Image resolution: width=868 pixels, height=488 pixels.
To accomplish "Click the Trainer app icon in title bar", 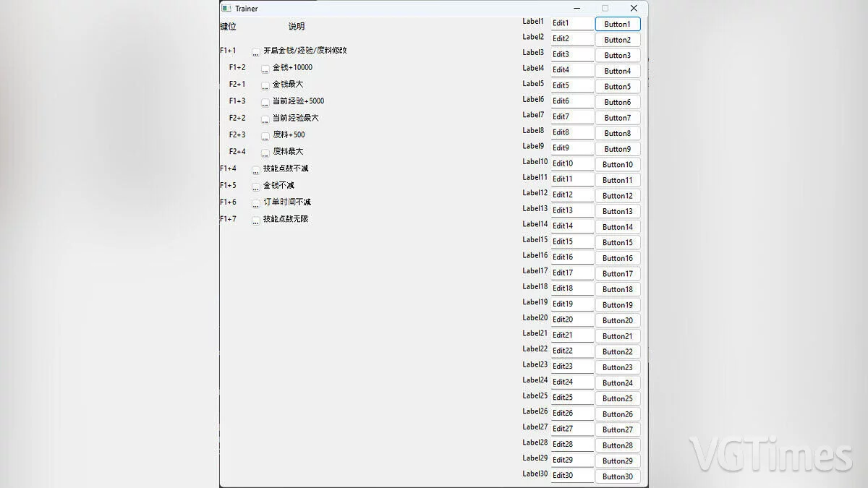I will [x=226, y=9].
